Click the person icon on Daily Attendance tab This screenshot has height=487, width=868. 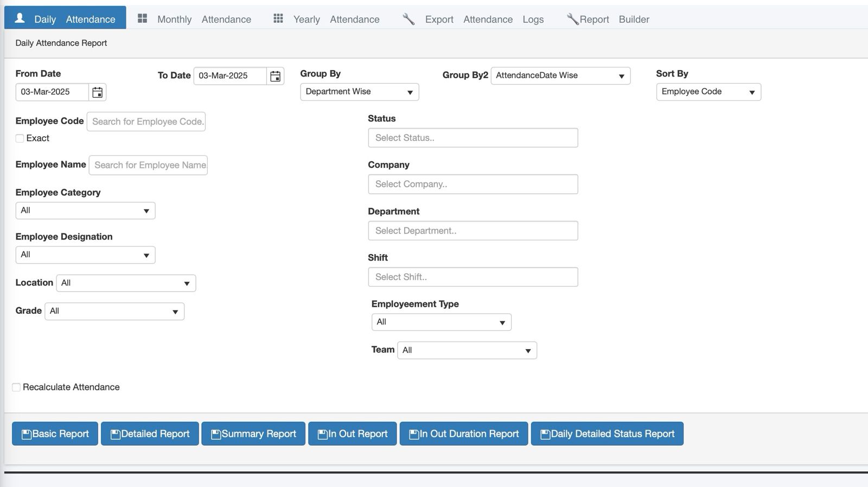20,18
